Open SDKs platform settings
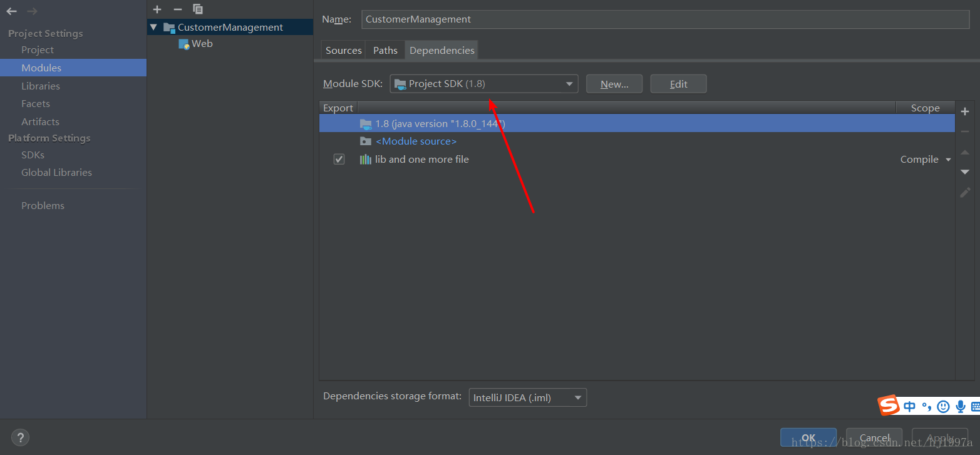Image resolution: width=980 pixels, height=455 pixels. click(33, 155)
